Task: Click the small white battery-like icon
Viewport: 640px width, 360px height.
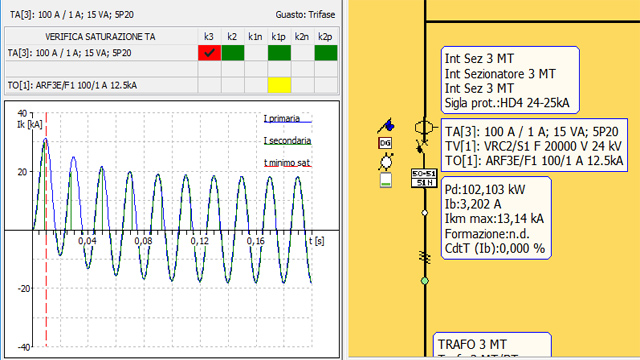Action: coord(386,180)
